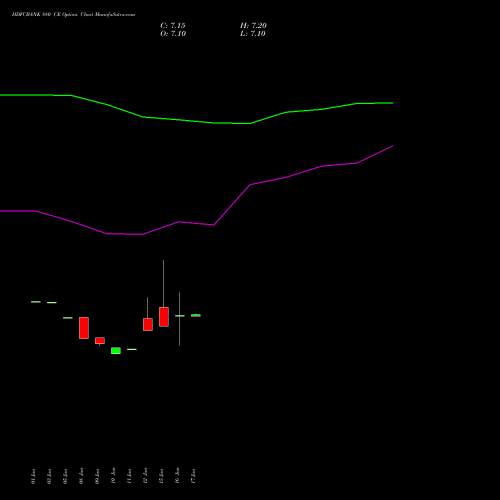
Task: Click the close value 'C: 7.15'
Action: click(173, 26)
